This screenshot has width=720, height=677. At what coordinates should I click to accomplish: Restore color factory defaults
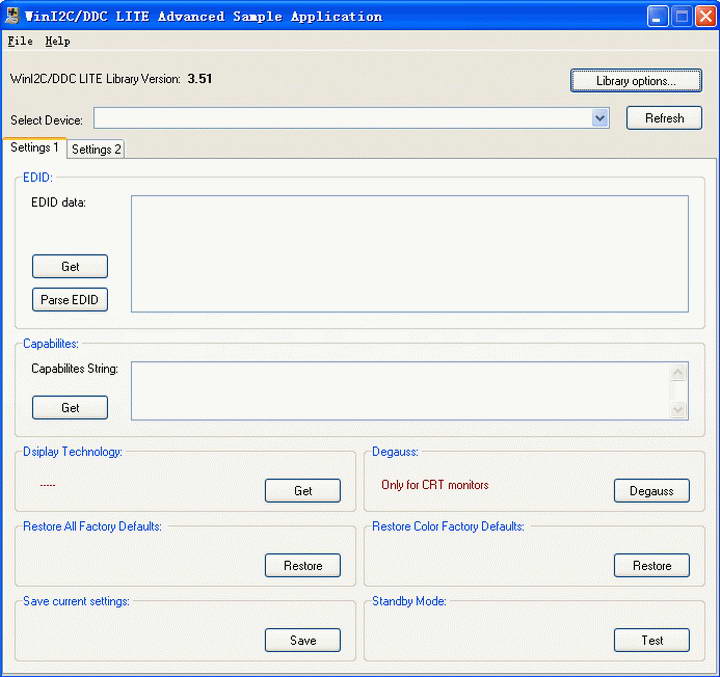point(652,565)
